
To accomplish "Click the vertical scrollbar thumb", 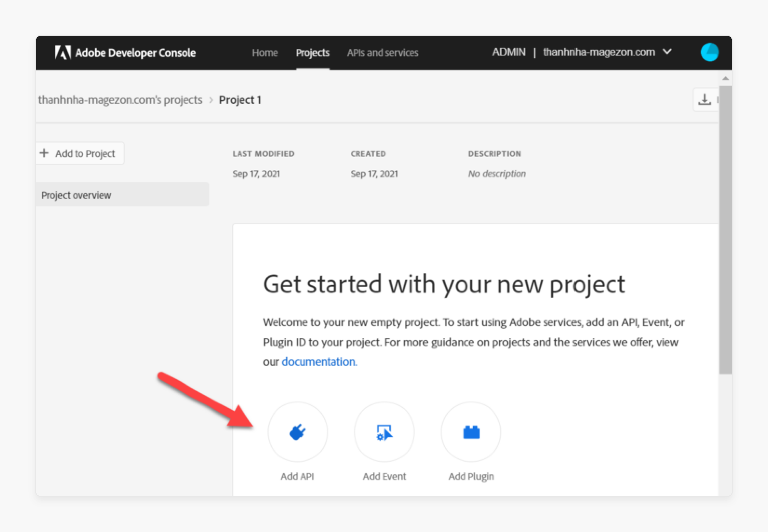I will click(725, 230).
